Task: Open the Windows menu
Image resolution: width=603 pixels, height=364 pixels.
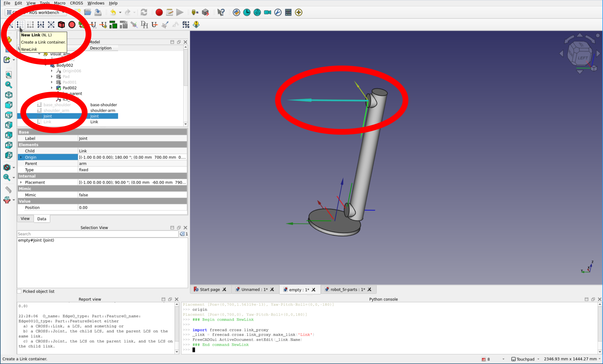Action: [96, 3]
